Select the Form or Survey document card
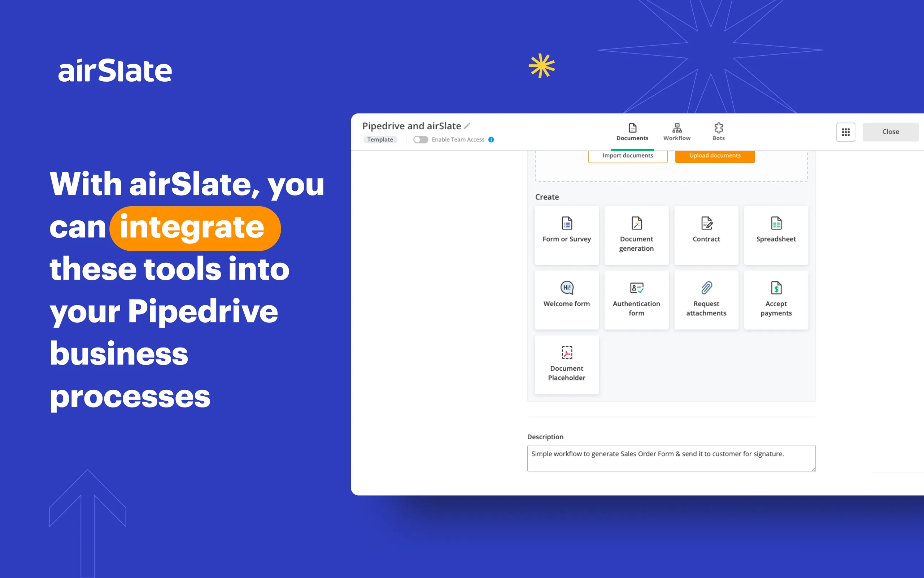The width and height of the screenshot is (924, 578). coord(567,235)
